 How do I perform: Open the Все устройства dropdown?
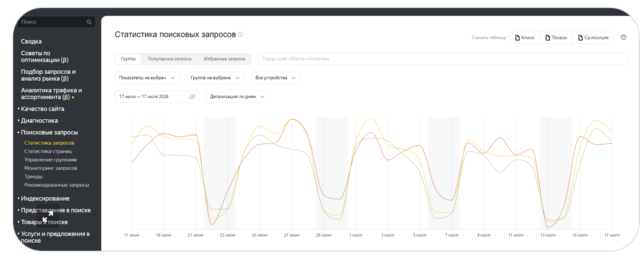275,78
